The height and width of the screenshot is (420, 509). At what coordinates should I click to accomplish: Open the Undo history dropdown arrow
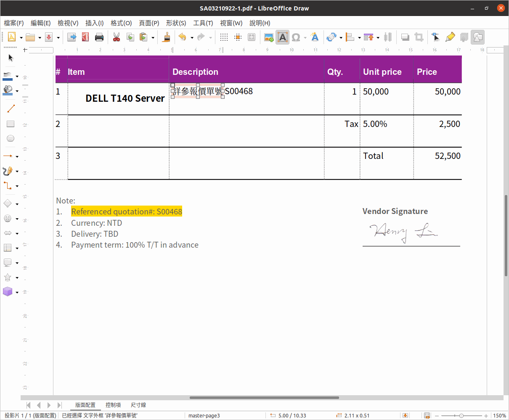[192, 38]
